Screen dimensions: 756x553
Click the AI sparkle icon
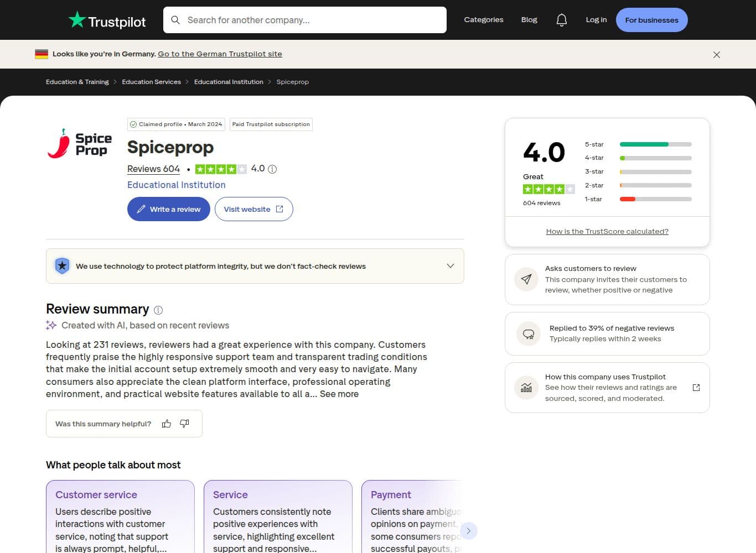51,325
